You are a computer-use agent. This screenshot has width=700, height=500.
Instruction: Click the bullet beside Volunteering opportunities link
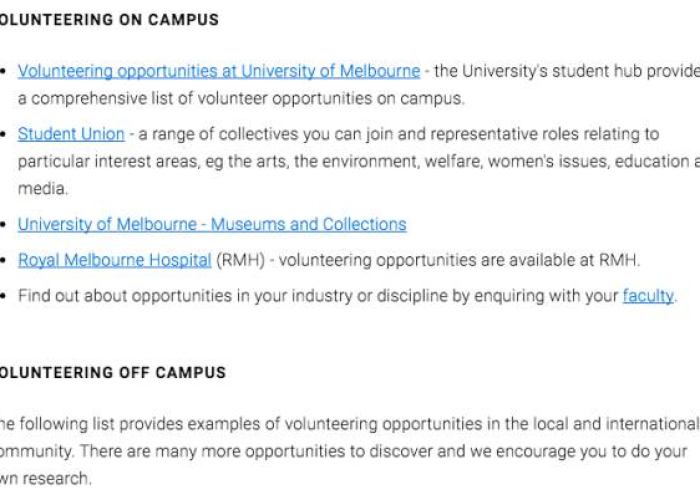coord(3,72)
